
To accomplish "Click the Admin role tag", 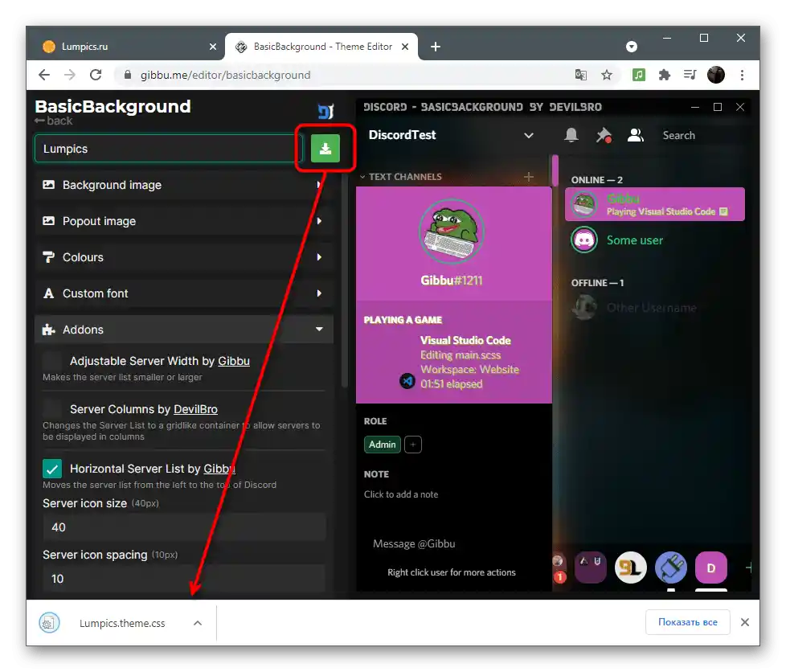I will coord(382,445).
